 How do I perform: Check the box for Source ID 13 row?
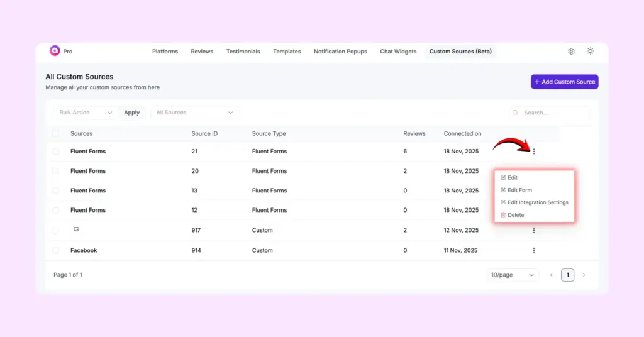tap(55, 191)
